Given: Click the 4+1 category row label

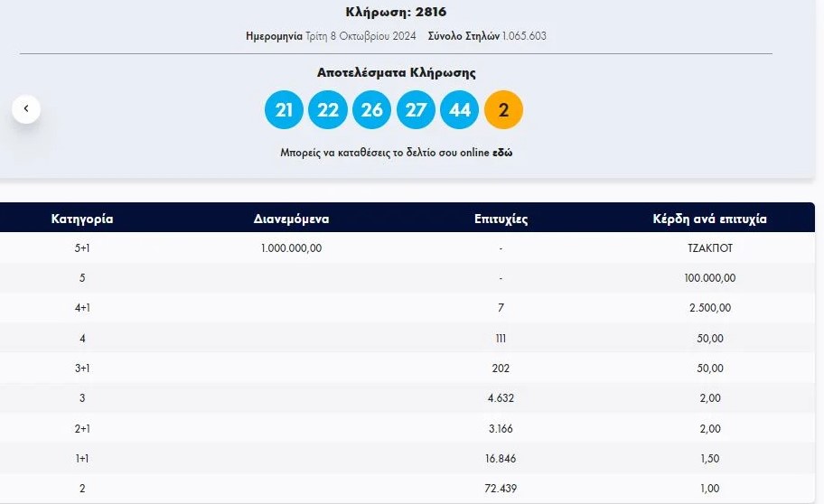Looking at the screenshot, I should [x=82, y=308].
